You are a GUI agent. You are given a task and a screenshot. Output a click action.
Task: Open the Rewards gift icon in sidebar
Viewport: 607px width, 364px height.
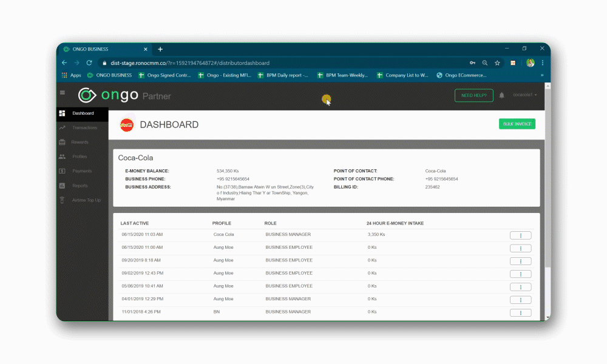(63, 142)
